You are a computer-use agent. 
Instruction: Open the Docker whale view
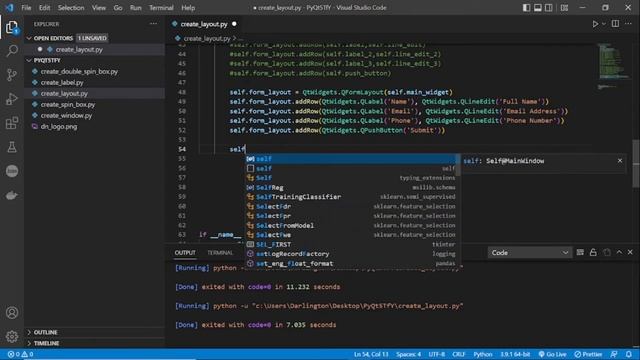[12, 196]
